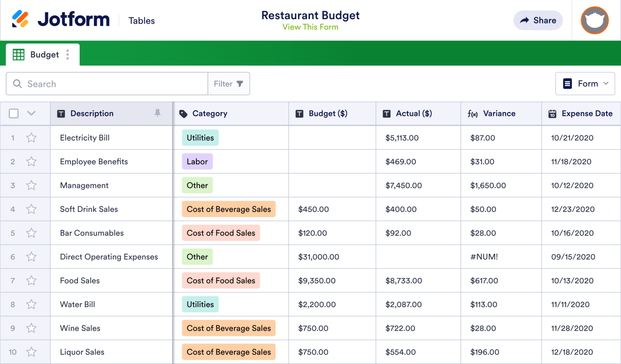Click the text icon on Budget ($) column
The width and height of the screenshot is (621, 364).
pos(299,114)
